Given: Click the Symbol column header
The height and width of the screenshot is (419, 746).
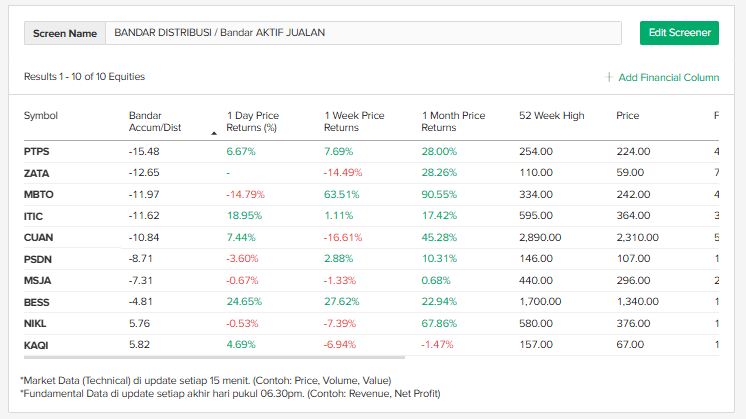Looking at the screenshot, I should click(x=41, y=116).
